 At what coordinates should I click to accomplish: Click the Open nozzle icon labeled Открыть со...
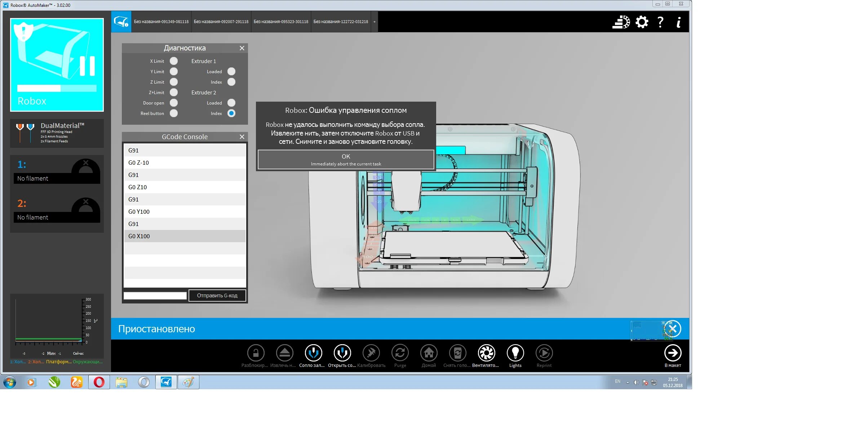[342, 353]
